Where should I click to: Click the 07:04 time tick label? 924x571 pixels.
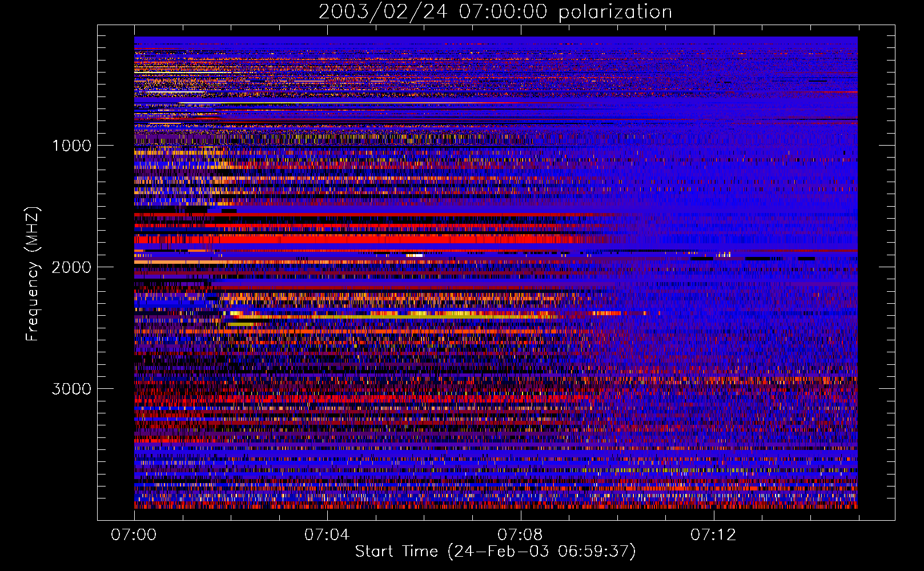[327, 534]
